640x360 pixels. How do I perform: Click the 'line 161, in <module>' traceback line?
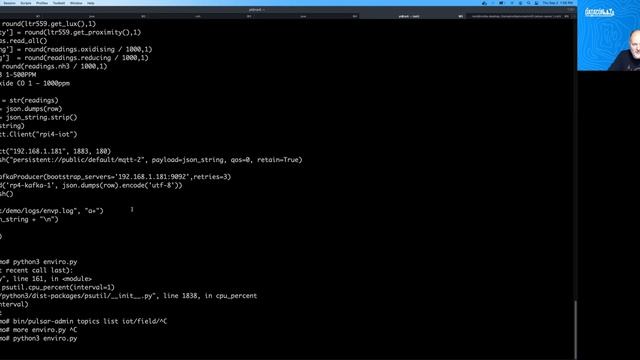coord(46,279)
